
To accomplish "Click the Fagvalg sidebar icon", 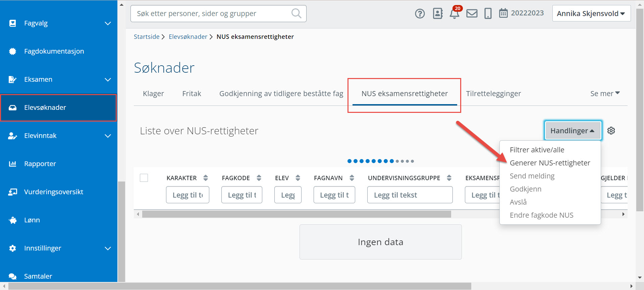I will pos(12,23).
